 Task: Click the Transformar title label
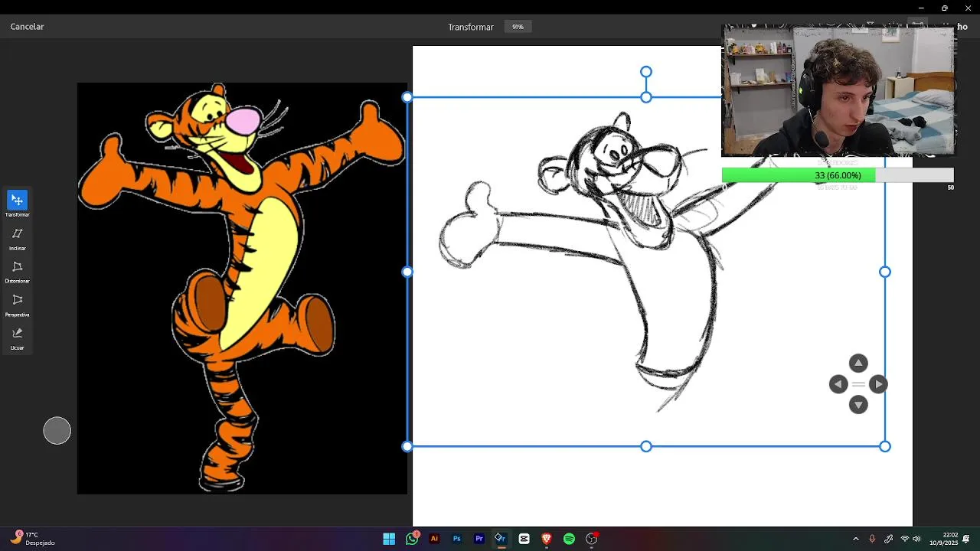pos(471,27)
